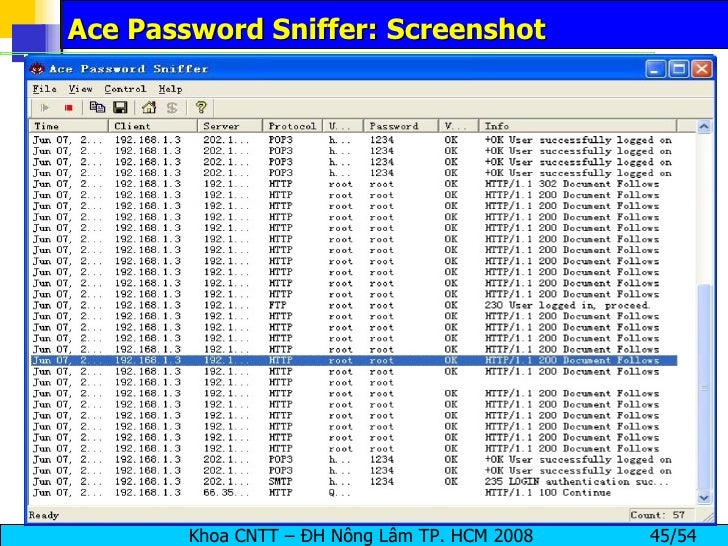The width and height of the screenshot is (728, 546).
Task: Open the Help menu
Action: 170,89
